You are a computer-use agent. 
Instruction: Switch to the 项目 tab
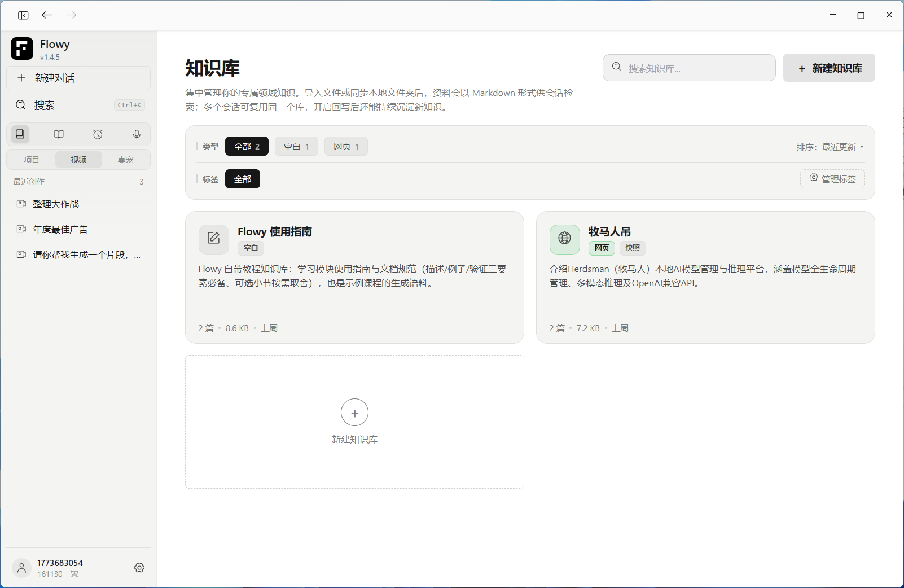click(32, 160)
